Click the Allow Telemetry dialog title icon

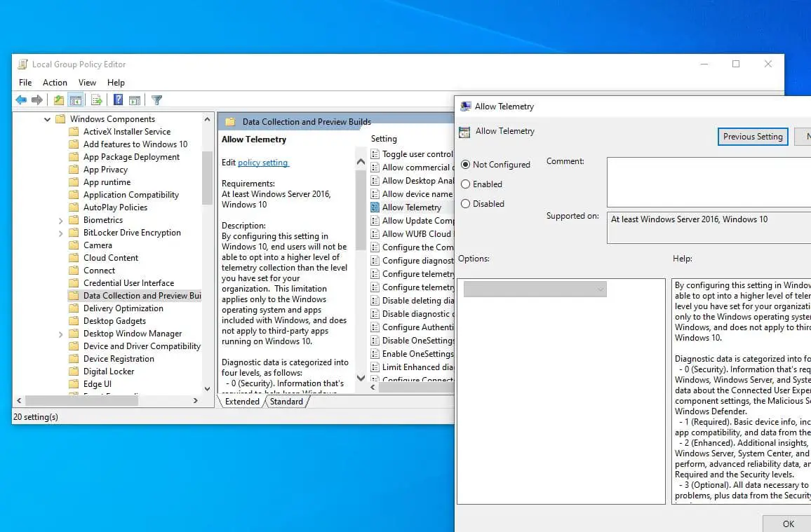466,107
